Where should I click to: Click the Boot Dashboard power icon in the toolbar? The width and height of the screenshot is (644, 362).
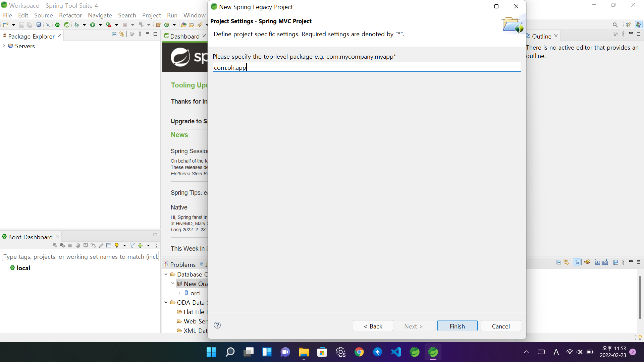(57, 25)
